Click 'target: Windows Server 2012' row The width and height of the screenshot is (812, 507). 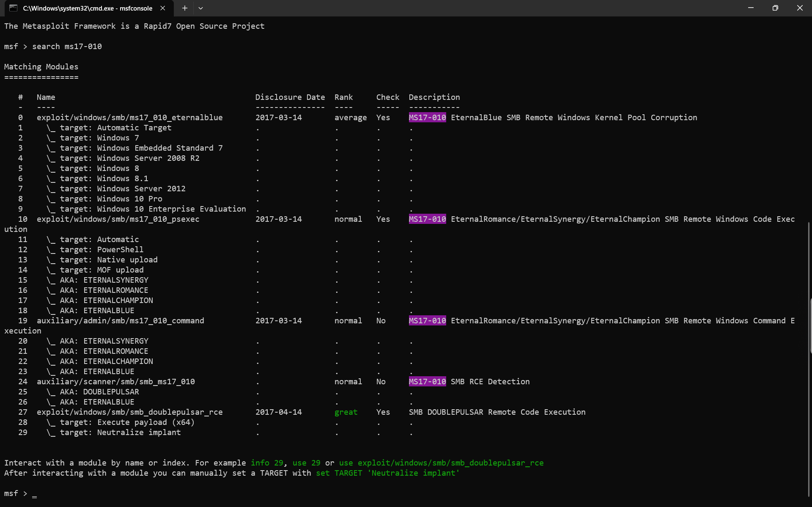(x=116, y=189)
